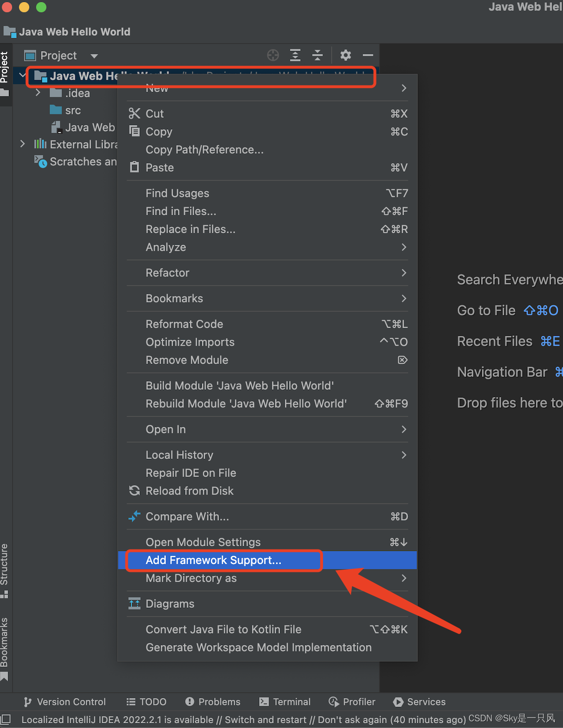
Task: Choose Reformat Code from context menu
Action: tap(267, 324)
